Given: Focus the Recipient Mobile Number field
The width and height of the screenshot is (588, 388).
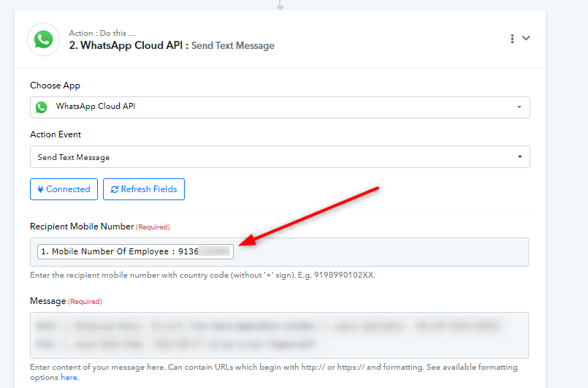Looking at the screenshot, I should pos(279,252).
